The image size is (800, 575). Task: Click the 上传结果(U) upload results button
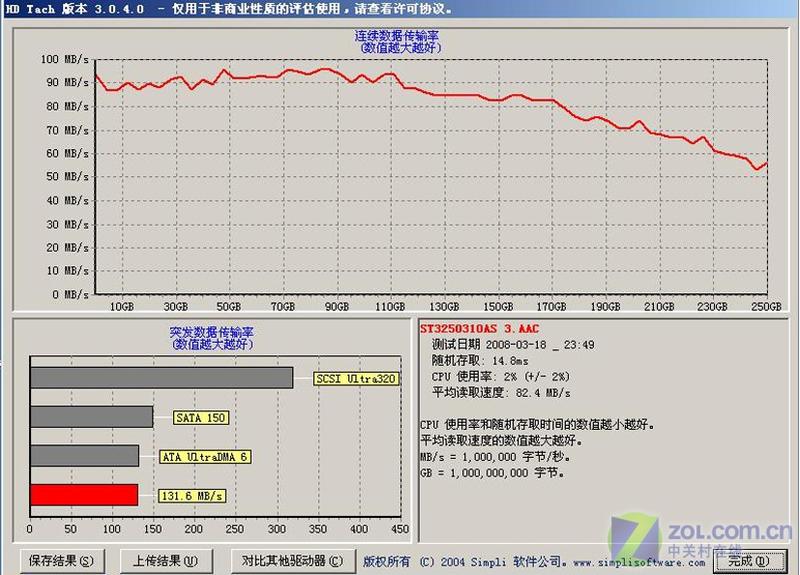(x=166, y=561)
